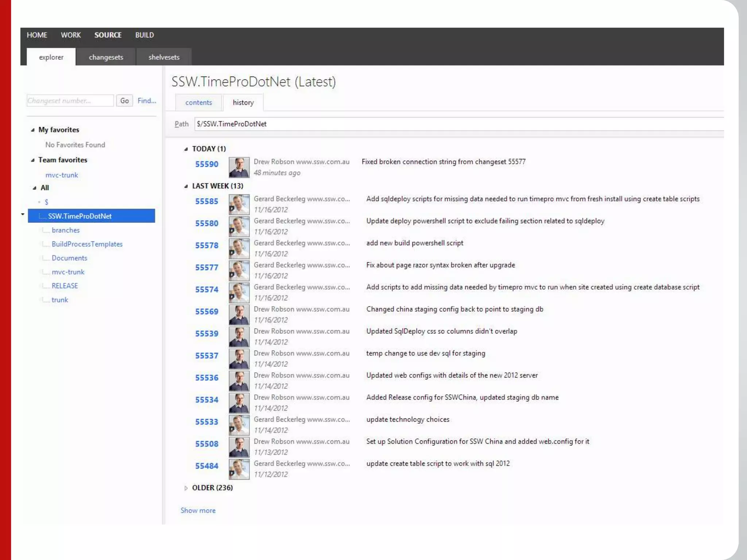
Task: Switch to the changesets tab
Action: tap(106, 57)
